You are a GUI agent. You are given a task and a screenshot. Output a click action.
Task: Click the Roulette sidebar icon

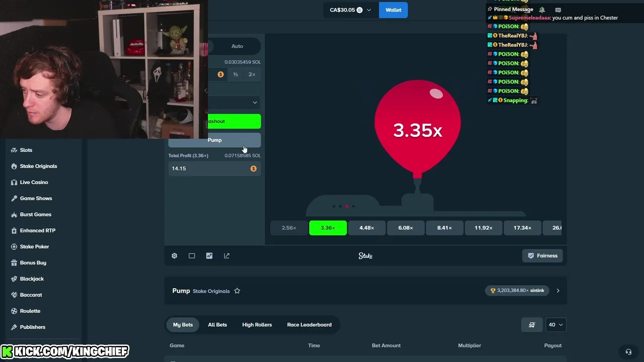click(14, 311)
